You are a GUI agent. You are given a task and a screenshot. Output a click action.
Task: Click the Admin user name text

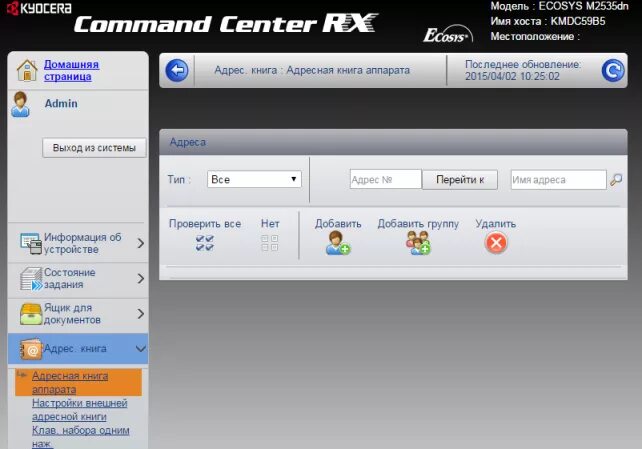click(61, 104)
